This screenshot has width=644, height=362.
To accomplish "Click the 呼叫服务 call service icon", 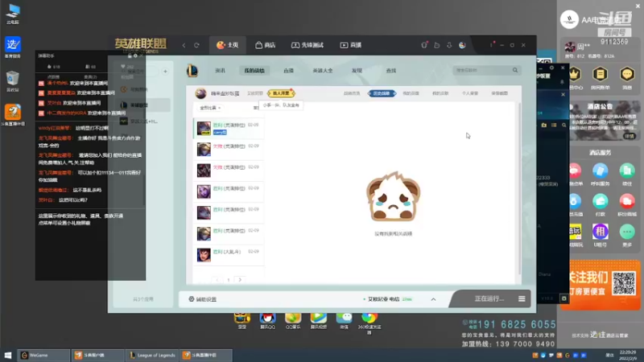I will click(x=600, y=174).
